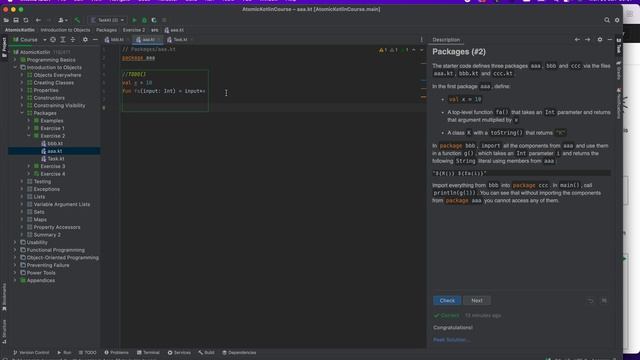This screenshot has width=640, height=360.
Task: Expand the Power Tools section
Action: [16, 273]
